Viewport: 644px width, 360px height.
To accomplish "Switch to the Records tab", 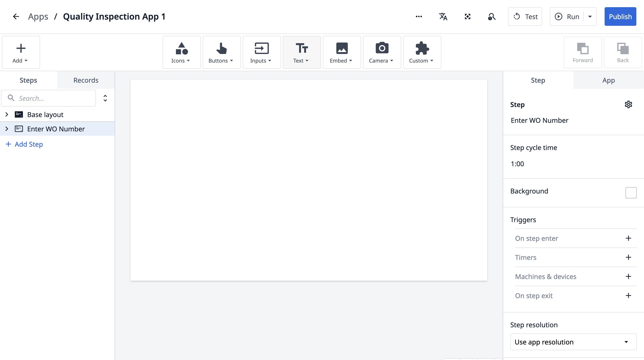I will [x=86, y=80].
